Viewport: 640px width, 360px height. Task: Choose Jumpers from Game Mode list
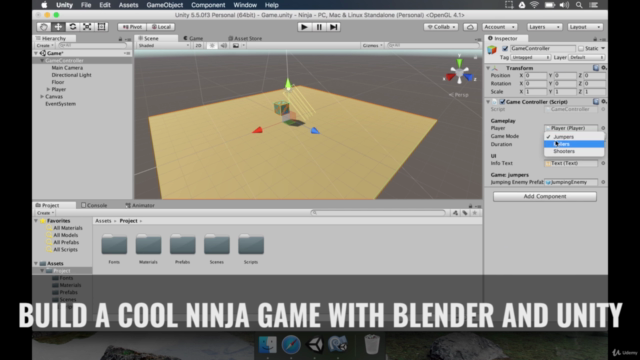[x=574, y=137]
